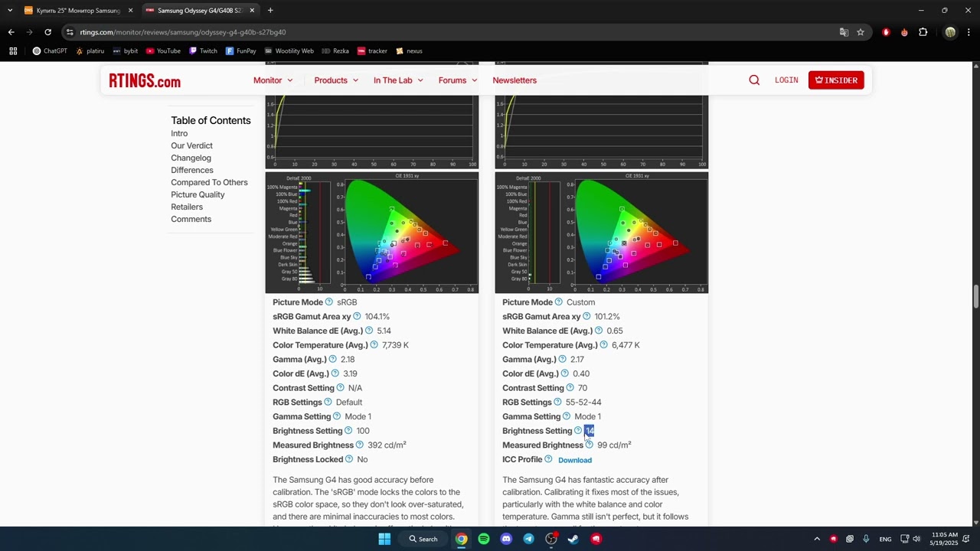980x551 pixels.
Task: Open the post-calibration CIE color gamut chart
Action: point(602,233)
